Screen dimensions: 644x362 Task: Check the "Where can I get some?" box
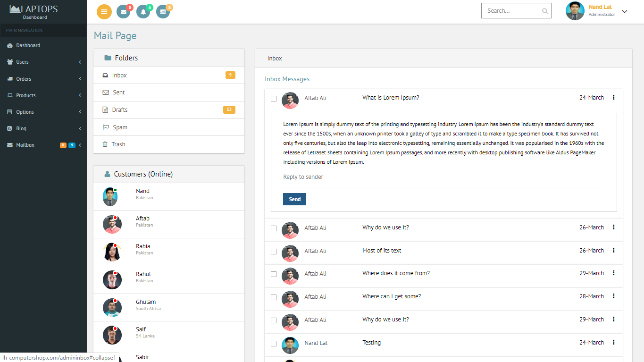274,297
